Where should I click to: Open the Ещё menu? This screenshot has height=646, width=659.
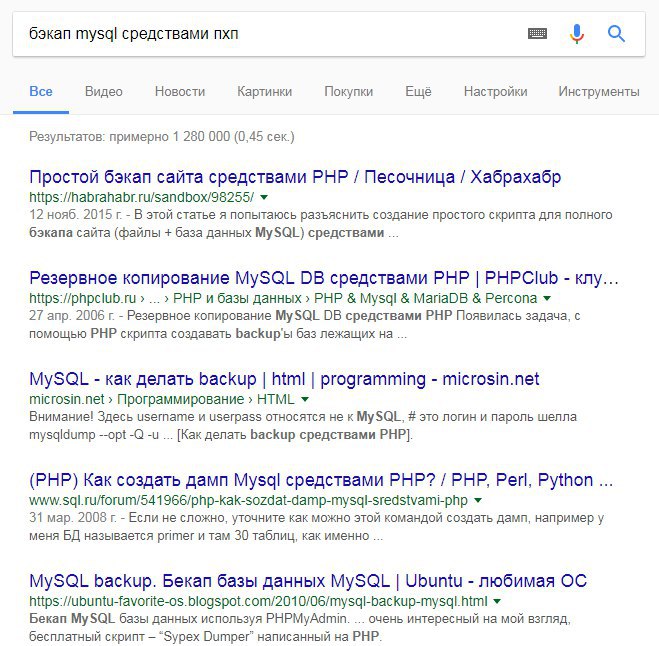[418, 92]
